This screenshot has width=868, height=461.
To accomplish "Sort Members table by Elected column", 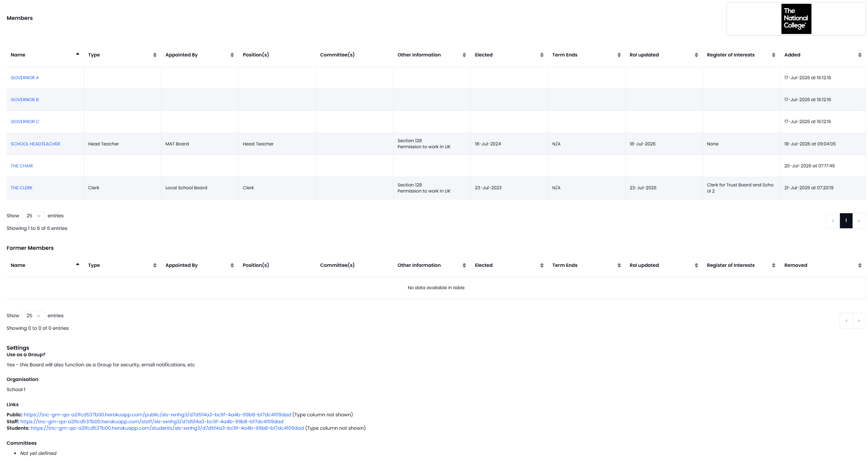I will coord(509,55).
